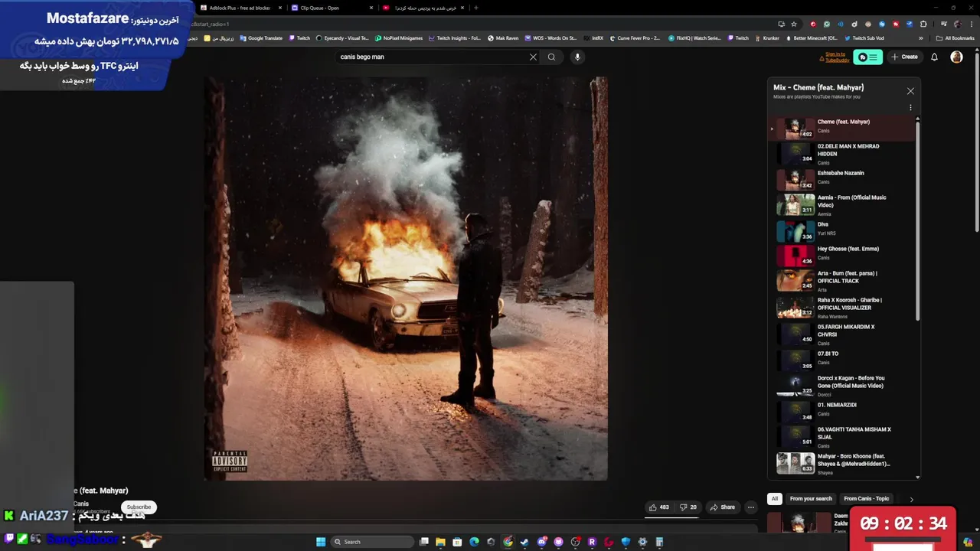The height and width of the screenshot is (551, 980).
Task: Click the Windows taskbar Search box
Action: tap(372, 542)
